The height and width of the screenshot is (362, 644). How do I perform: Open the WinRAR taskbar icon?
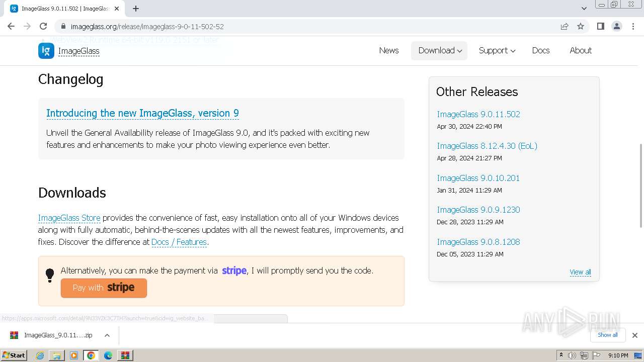125,355
